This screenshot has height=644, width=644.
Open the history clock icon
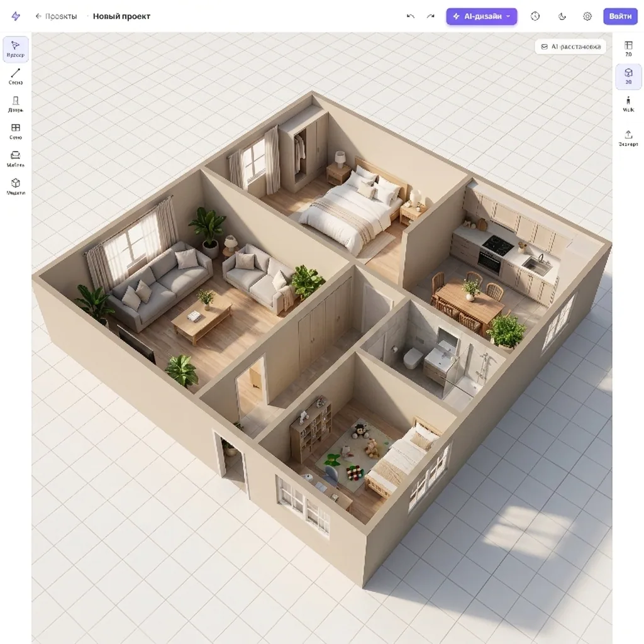pyautogui.click(x=535, y=16)
